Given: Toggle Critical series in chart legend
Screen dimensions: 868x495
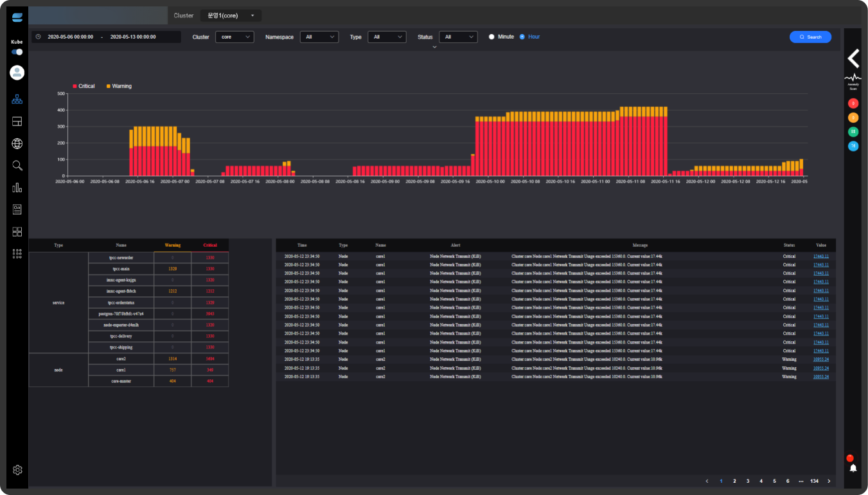Looking at the screenshot, I should 84,86.
